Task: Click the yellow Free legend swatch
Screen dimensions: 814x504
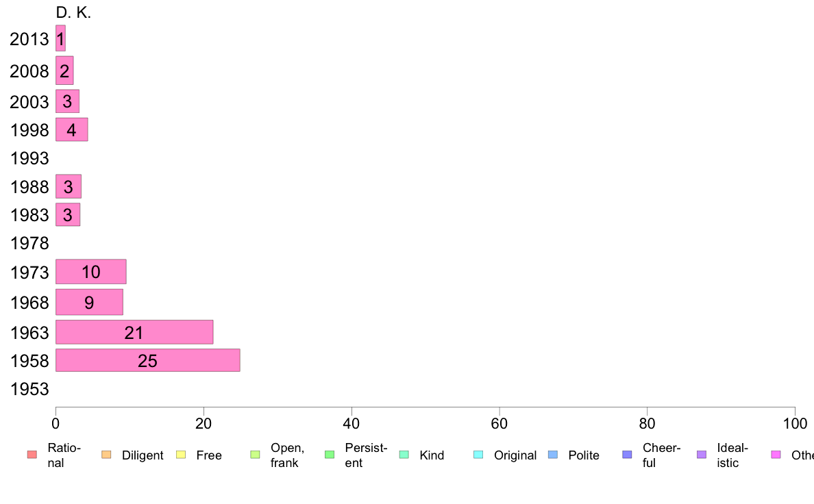Action: (181, 455)
